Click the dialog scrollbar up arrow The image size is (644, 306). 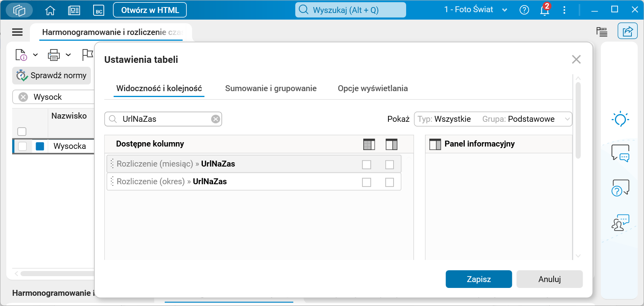point(578,79)
